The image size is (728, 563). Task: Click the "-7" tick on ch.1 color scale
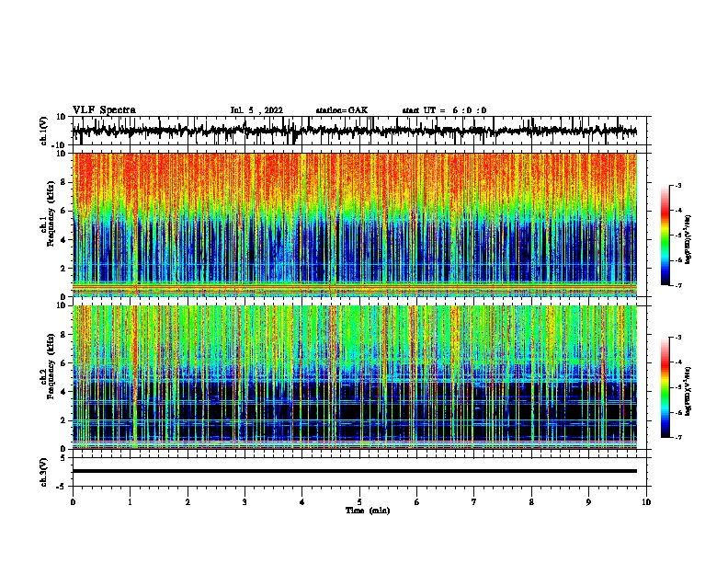[677, 285]
